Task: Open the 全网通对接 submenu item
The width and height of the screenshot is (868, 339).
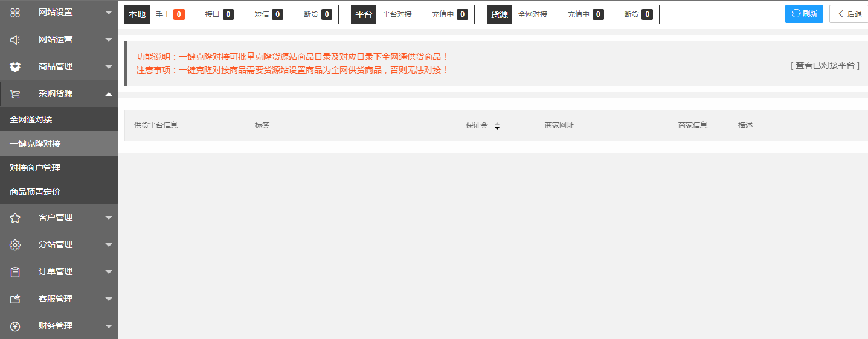Action: 31,119
